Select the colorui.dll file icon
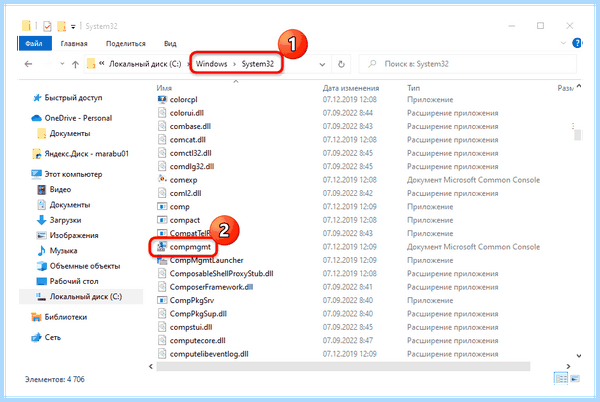 [162, 113]
